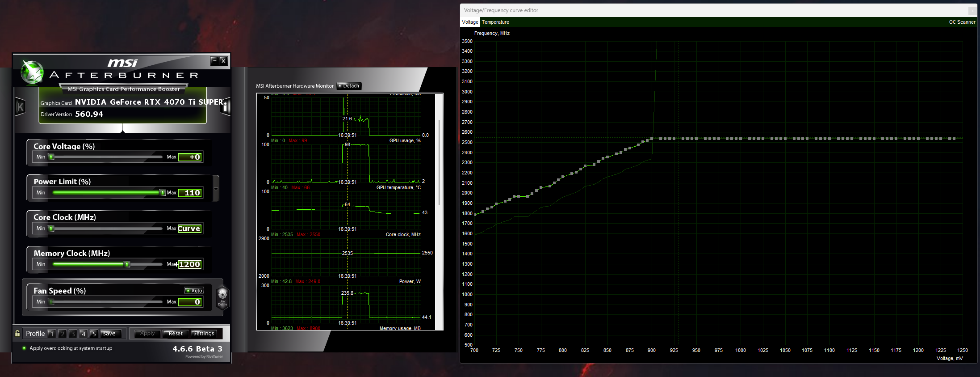The width and height of the screenshot is (980, 377).
Task: Select profile slot 2
Action: click(x=63, y=334)
